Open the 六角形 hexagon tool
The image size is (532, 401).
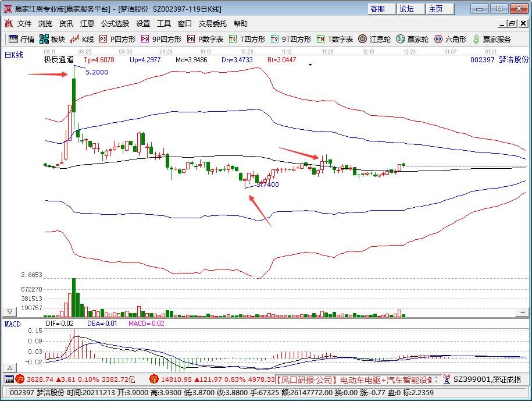pos(450,40)
